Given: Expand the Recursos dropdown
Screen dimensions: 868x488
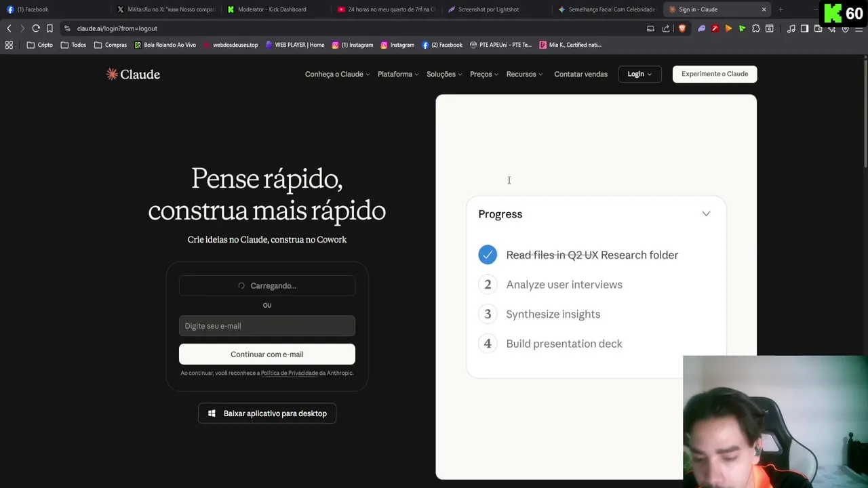Looking at the screenshot, I should (524, 74).
